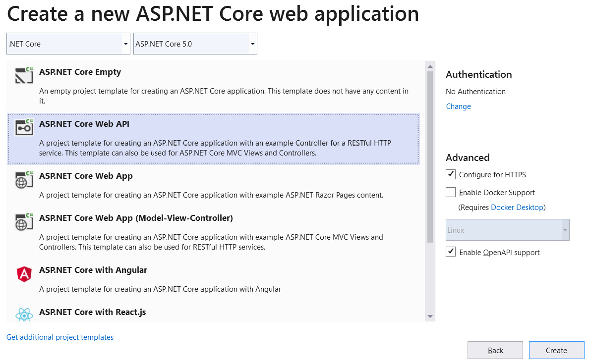Image resolution: width=590 pixels, height=364 pixels.
Task: Click Get additional project templates
Action: (x=59, y=337)
